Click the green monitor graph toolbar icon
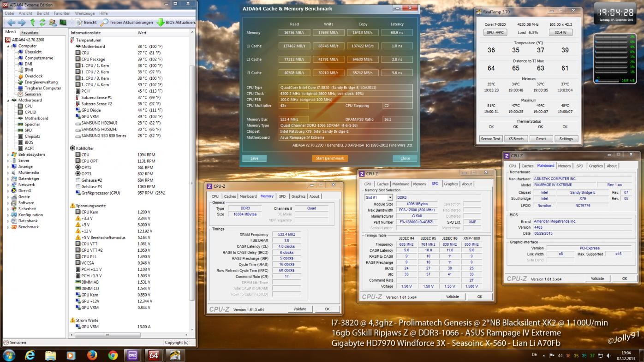644x362 pixels. point(63,22)
